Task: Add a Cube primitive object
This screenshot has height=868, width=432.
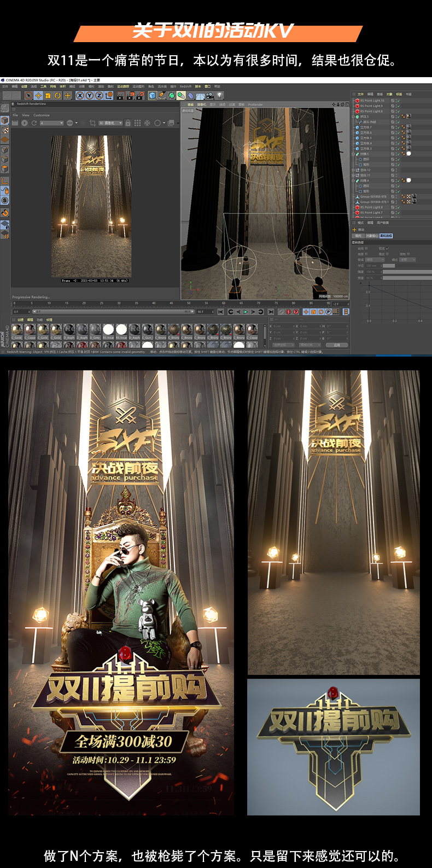Action: pos(151,95)
